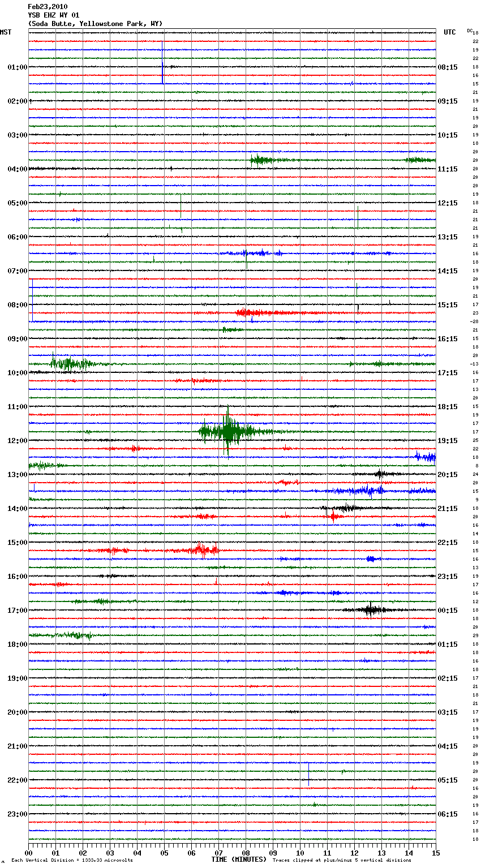
Task: Click the "TIME (MINUTES)" axis title
Action: [x=239, y=860]
